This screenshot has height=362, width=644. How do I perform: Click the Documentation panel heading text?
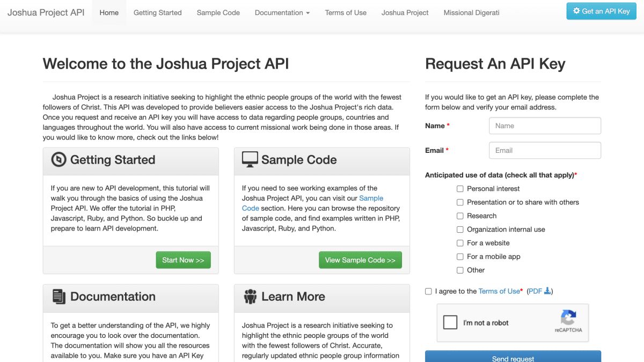coord(113,297)
